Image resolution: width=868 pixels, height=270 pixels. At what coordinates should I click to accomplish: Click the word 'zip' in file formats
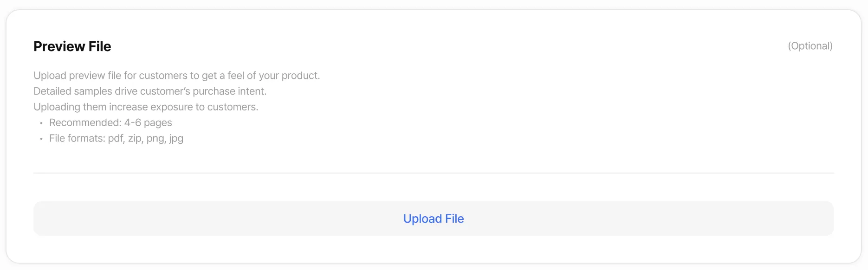pyautogui.click(x=135, y=139)
